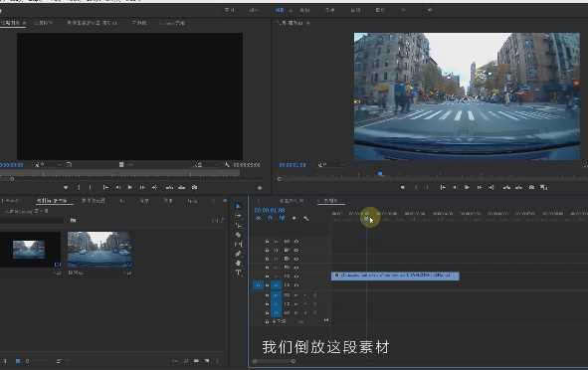Select the Selection tool in the tools panel
This screenshot has height=370, width=588.
coord(238,206)
